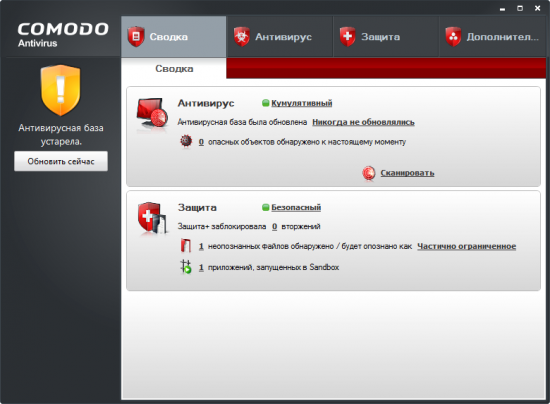Click the Защита panel heading
550x404 pixels.
coord(197,208)
